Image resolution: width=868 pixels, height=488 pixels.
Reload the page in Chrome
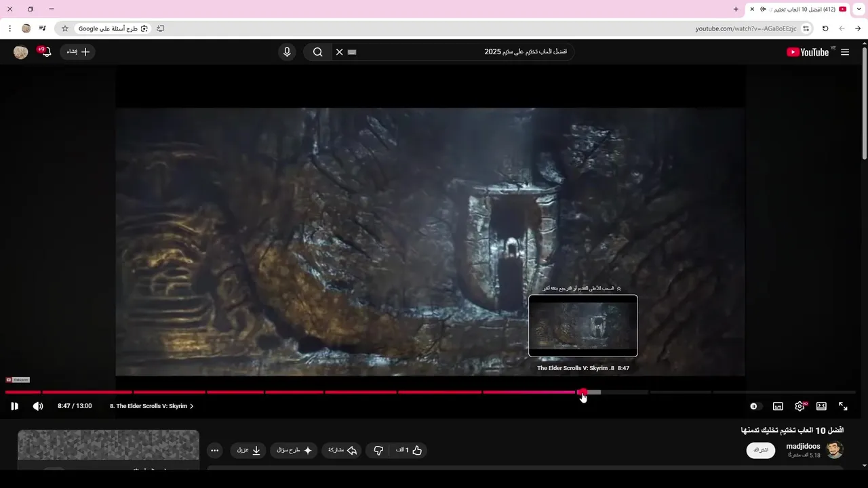[825, 28]
